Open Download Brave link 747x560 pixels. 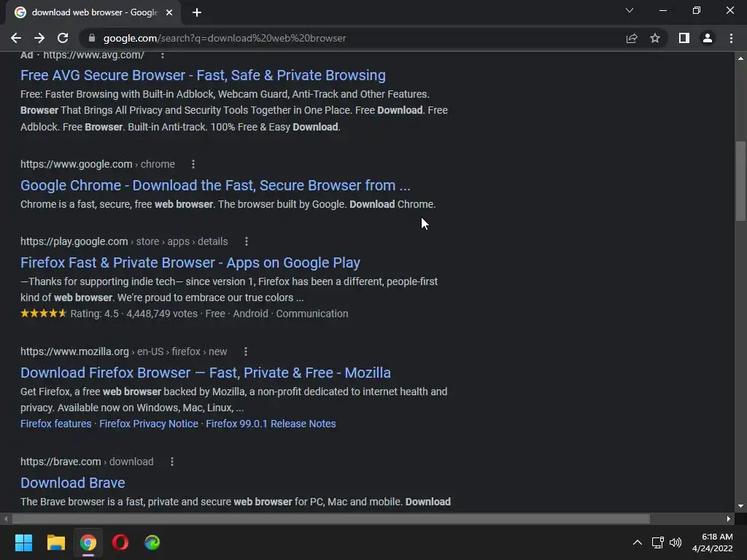pos(73,483)
